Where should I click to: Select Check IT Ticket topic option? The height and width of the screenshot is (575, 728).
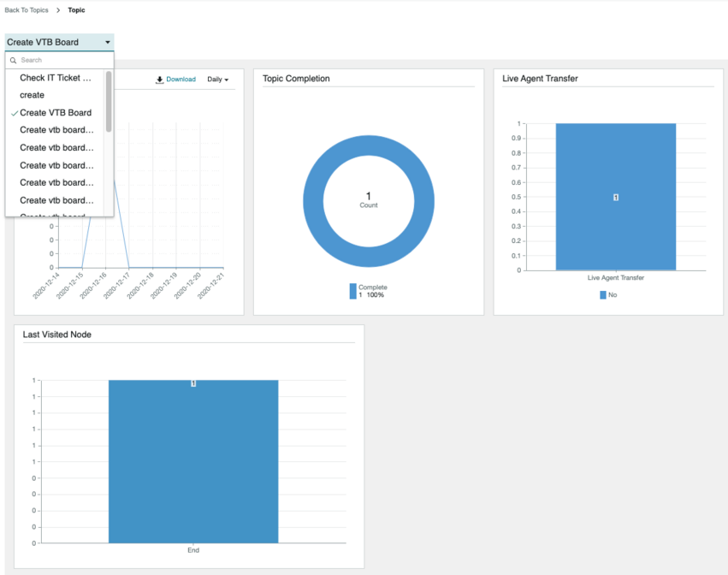click(x=56, y=78)
